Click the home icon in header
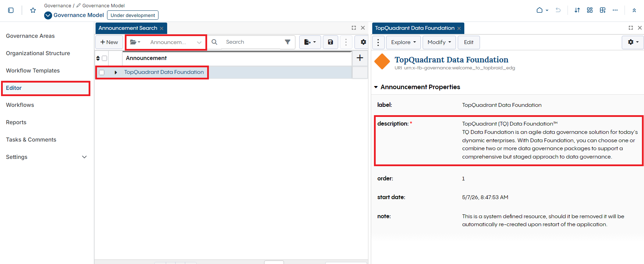 [x=539, y=10]
